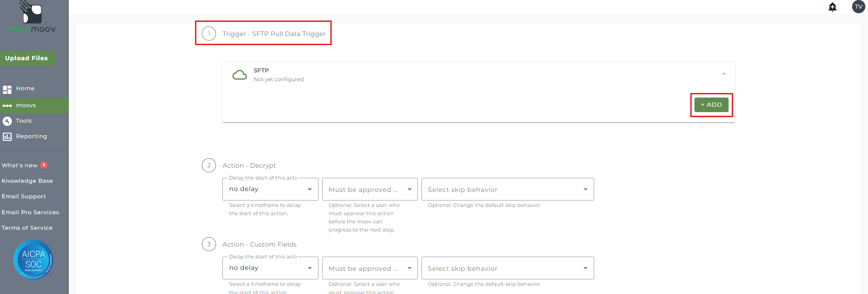Click the + ADD button
The image size is (868, 294).
click(711, 105)
